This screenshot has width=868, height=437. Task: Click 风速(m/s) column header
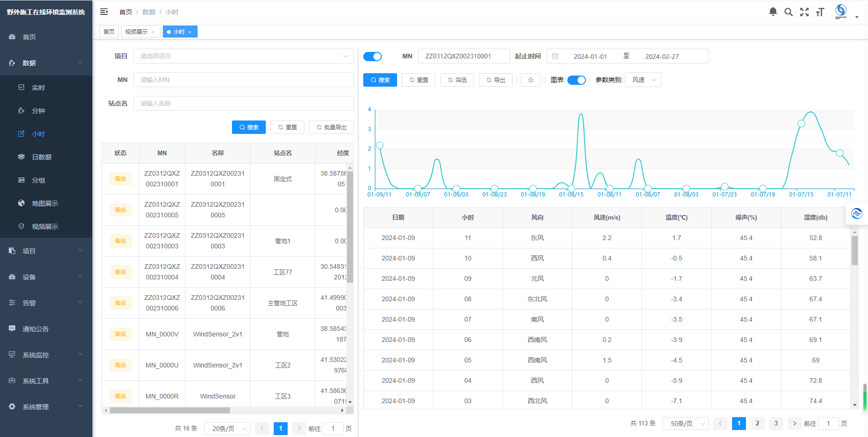[607, 217]
